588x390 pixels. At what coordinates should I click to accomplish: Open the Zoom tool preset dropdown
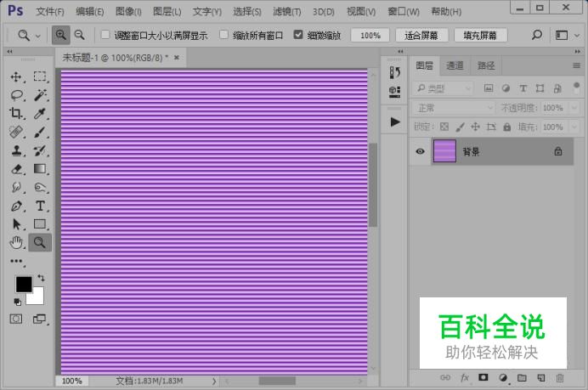click(x=38, y=36)
